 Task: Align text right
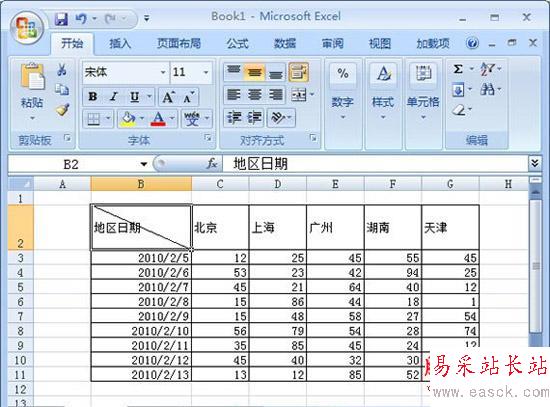pos(276,95)
